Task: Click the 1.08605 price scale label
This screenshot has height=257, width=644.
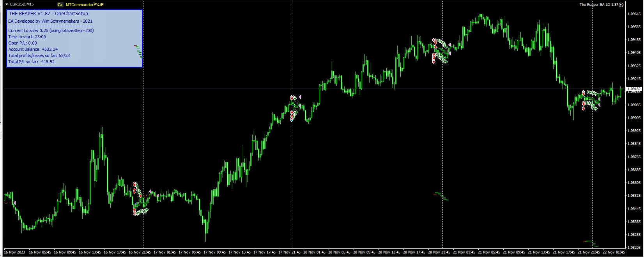Action: click(634, 182)
